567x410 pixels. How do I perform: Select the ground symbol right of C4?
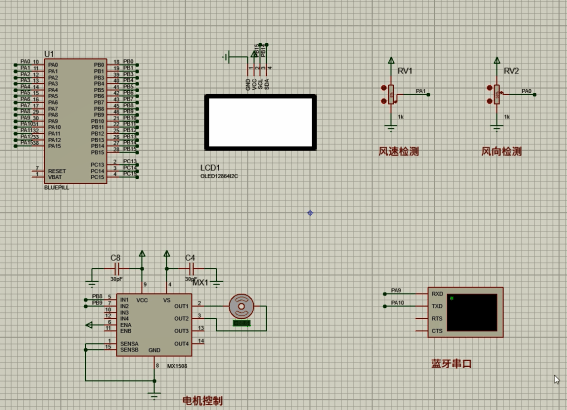[x=217, y=284]
